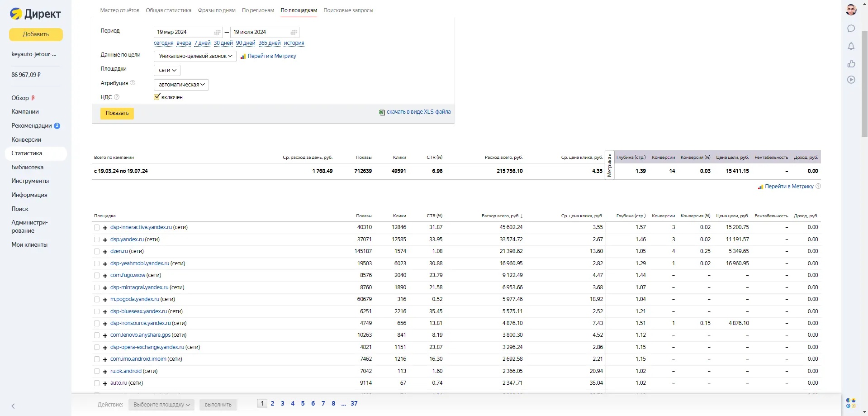
Task: Open the Уникально-целевой звонок goal dropdown
Action: [x=195, y=56]
